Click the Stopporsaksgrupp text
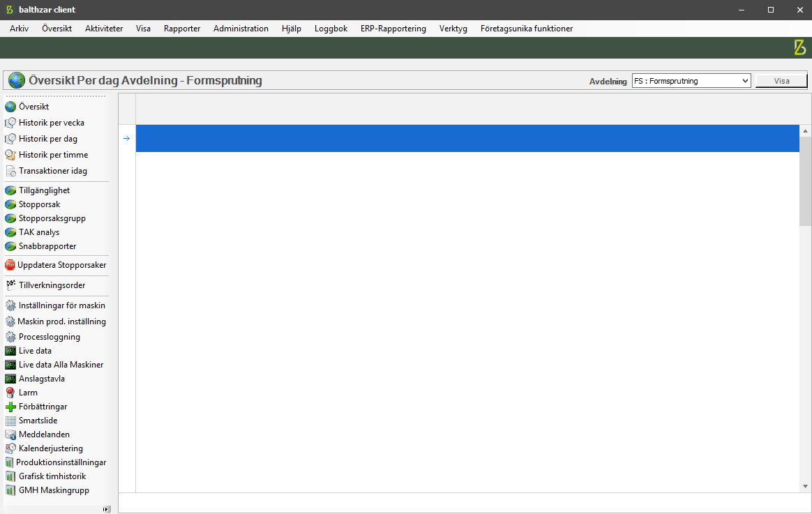Screen dimensions: 812x514 [52, 218]
